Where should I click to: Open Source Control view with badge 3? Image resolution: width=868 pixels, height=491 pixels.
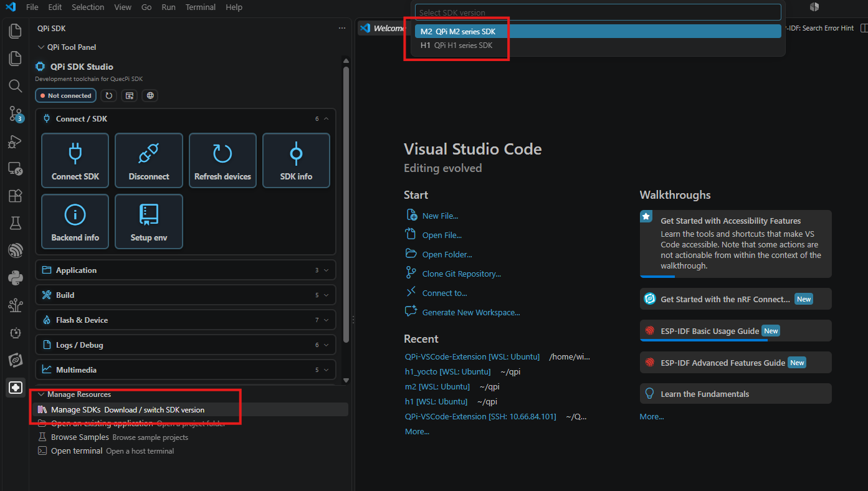click(x=15, y=113)
